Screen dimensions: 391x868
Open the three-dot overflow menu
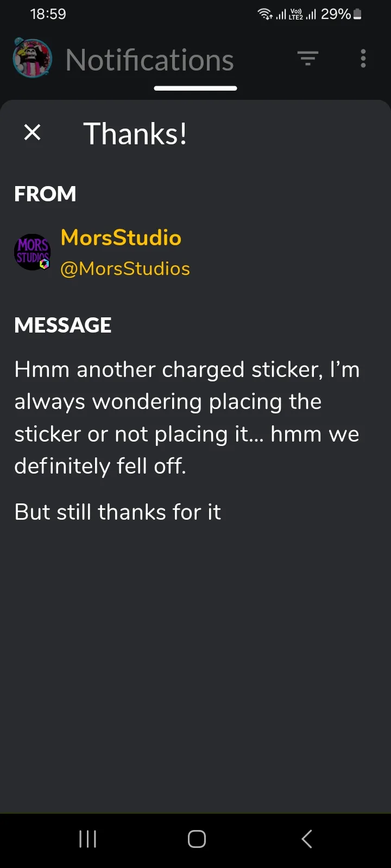click(363, 59)
